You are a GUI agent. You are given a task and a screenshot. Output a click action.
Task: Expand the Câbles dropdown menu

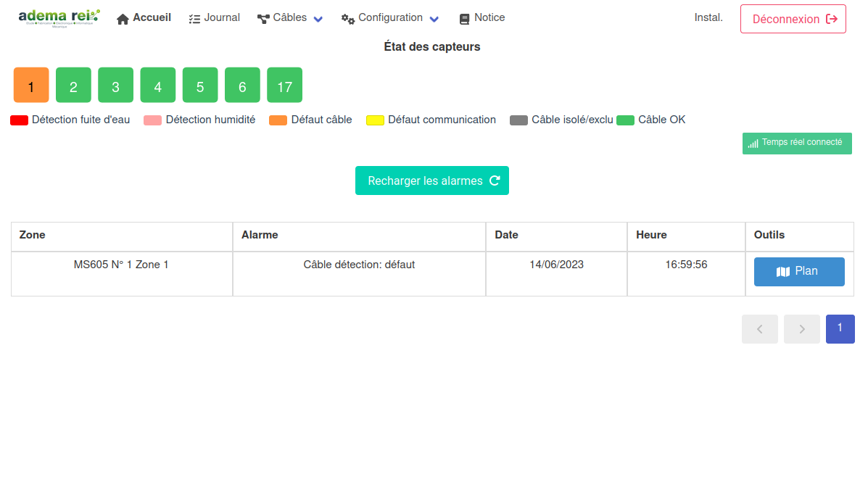coord(318,18)
